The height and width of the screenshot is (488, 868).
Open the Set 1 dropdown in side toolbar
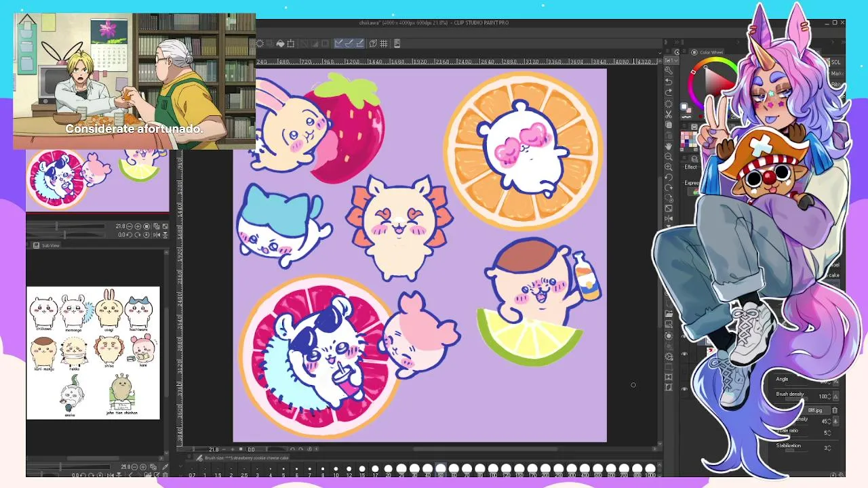coord(671,60)
